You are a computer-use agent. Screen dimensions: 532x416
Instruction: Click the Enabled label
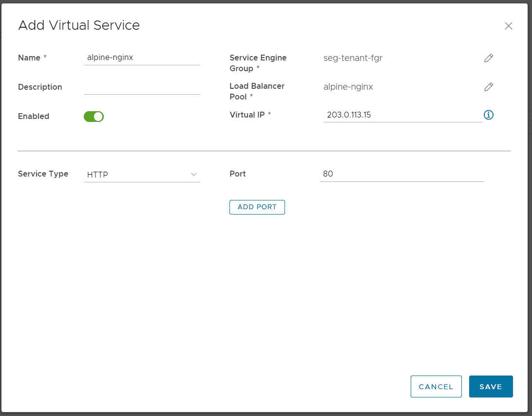(34, 116)
